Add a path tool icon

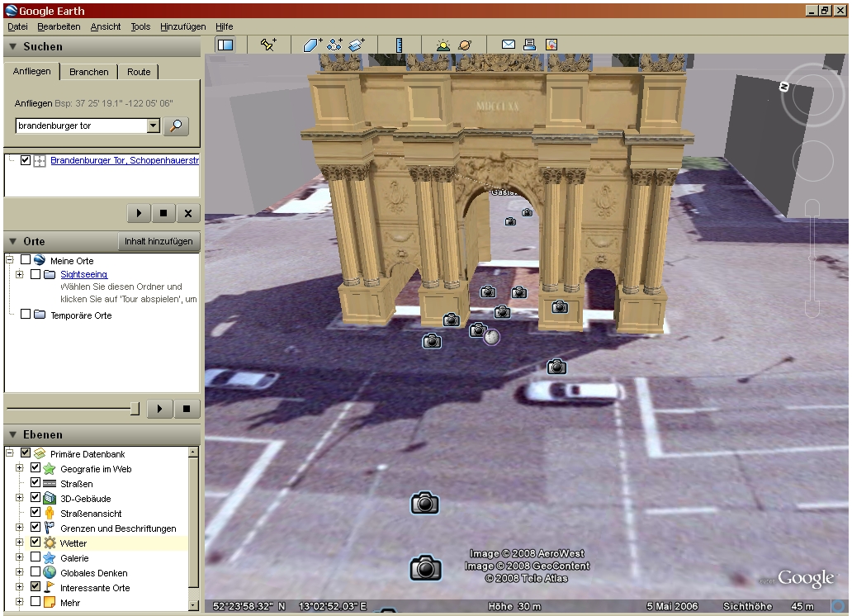[x=334, y=45]
